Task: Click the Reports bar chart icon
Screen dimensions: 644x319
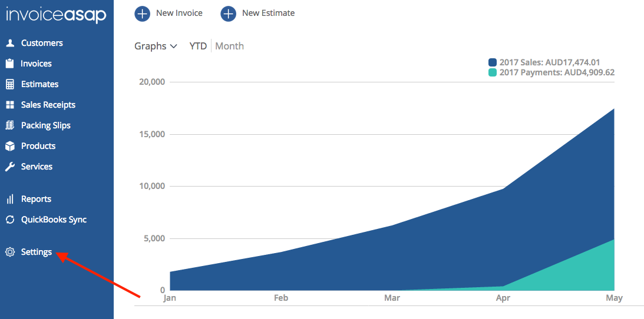Action: point(9,199)
